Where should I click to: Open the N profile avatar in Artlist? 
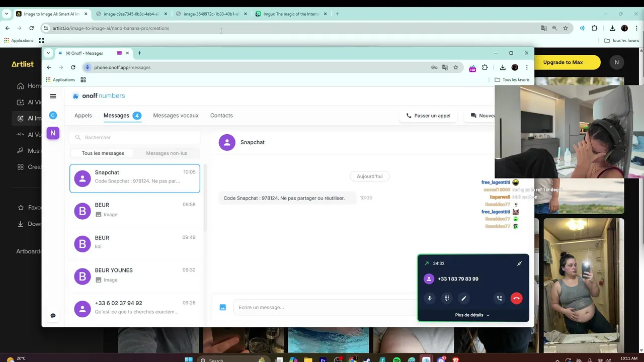click(617, 62)
